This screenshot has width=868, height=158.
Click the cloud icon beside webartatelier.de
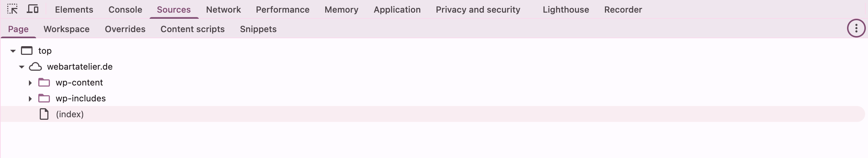[35, 67]
